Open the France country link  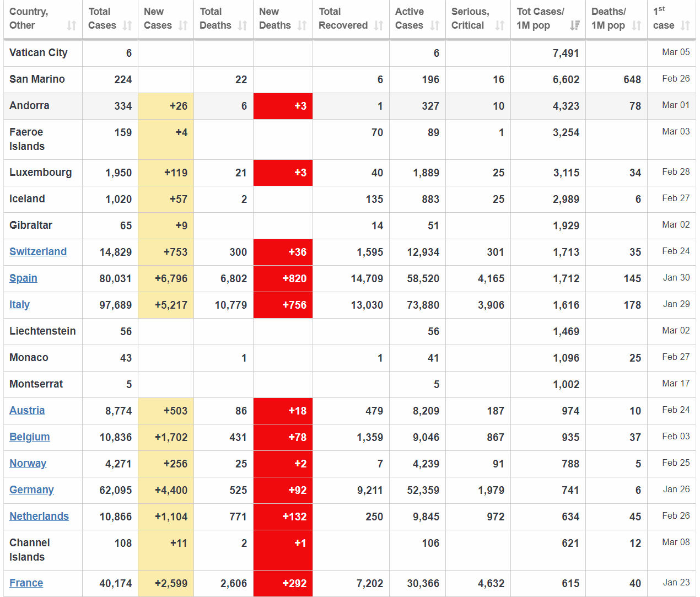point(26,583)
